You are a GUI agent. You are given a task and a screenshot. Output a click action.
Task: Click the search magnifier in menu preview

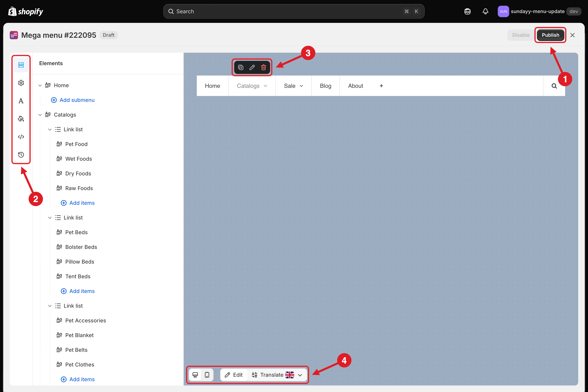click(554, 86)
